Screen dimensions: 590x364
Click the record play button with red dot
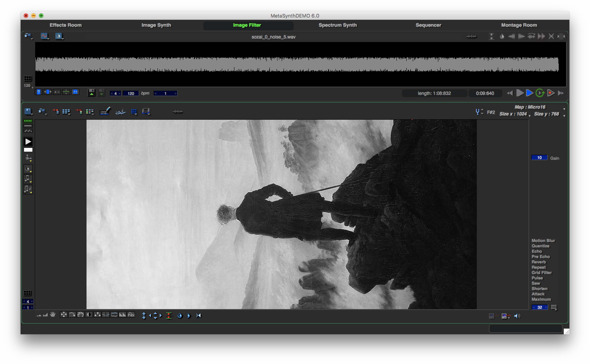[x=551, y=93]
